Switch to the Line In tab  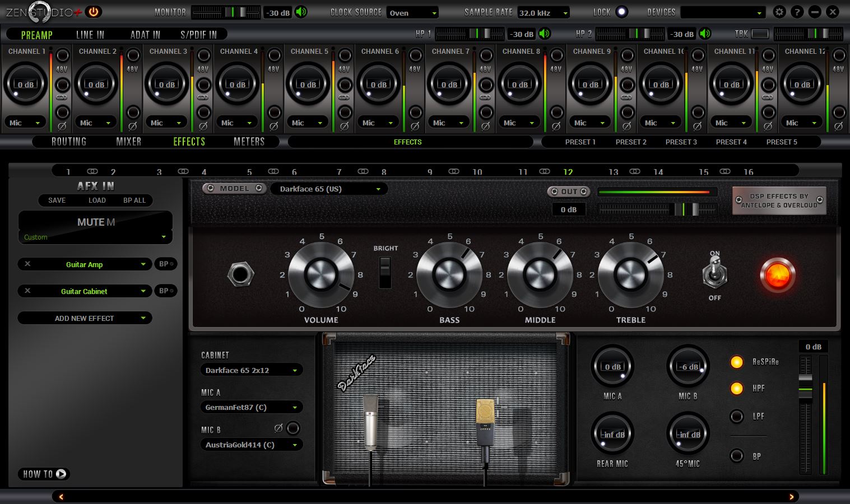(x=90, y=35)
